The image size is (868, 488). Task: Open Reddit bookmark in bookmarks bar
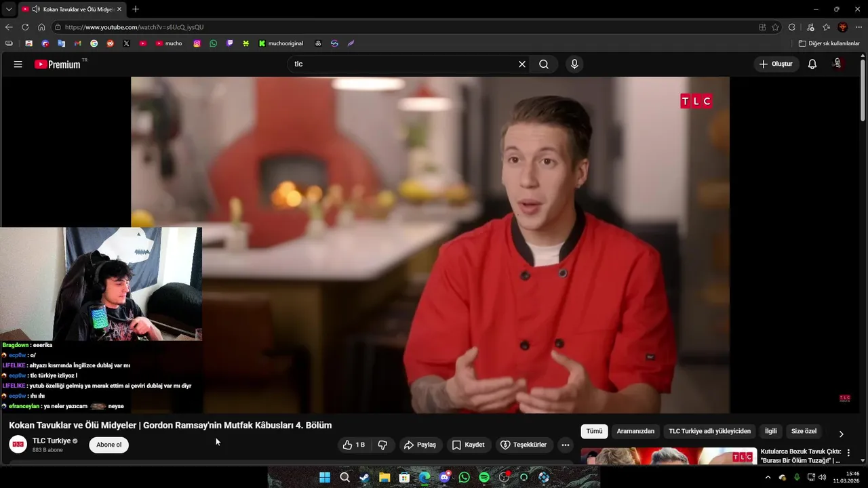110,43
